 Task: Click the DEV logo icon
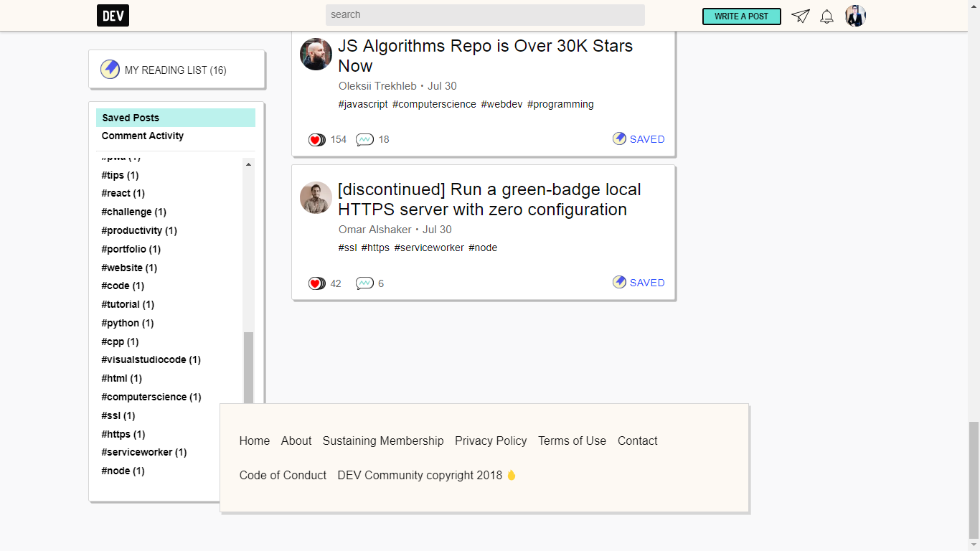tap(112, 14)
